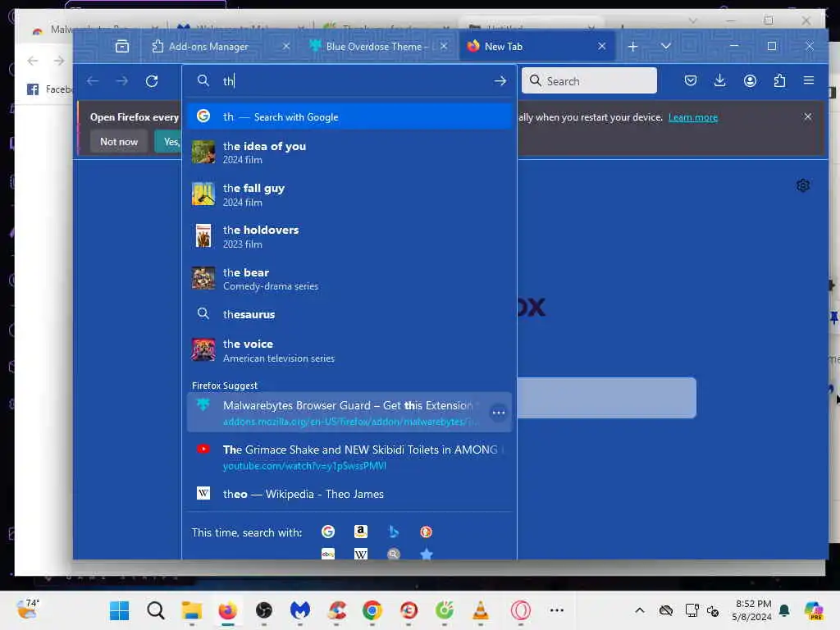Open notifications bell icon
Screen dimensions: 840x630
coord(784,610)
